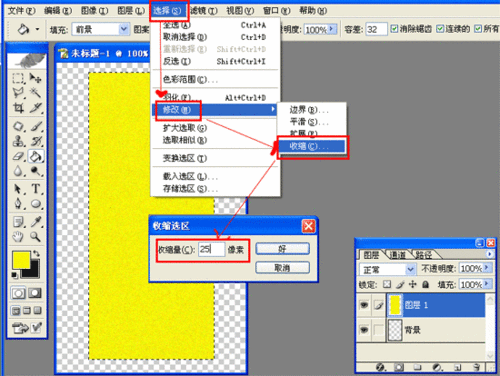Hide layer 图层 1 with eye icon
500x376 pixels.
click(x=364, y=304)
